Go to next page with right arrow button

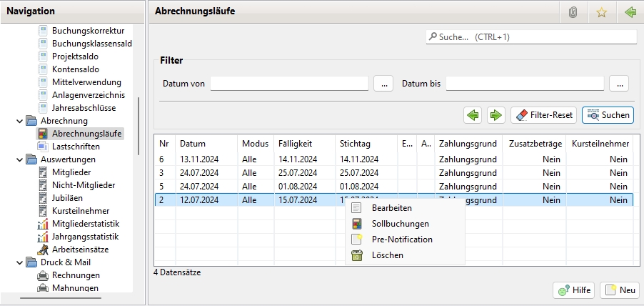pos(495,114)
